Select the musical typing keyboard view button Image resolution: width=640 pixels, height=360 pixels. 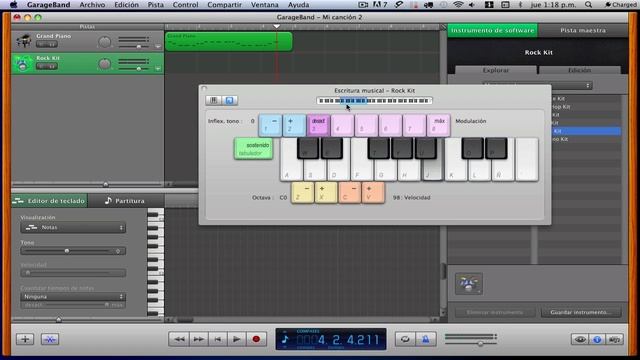click(229, 100)
